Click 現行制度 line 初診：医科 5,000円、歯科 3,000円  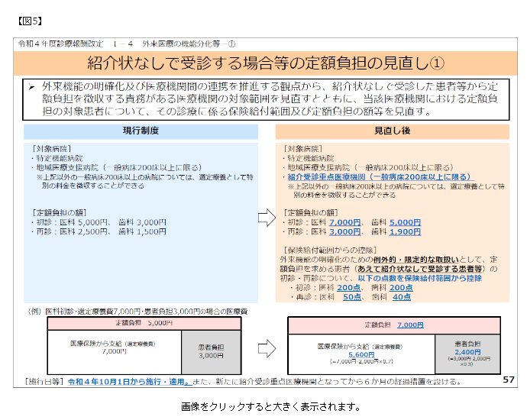coord(99,222)
